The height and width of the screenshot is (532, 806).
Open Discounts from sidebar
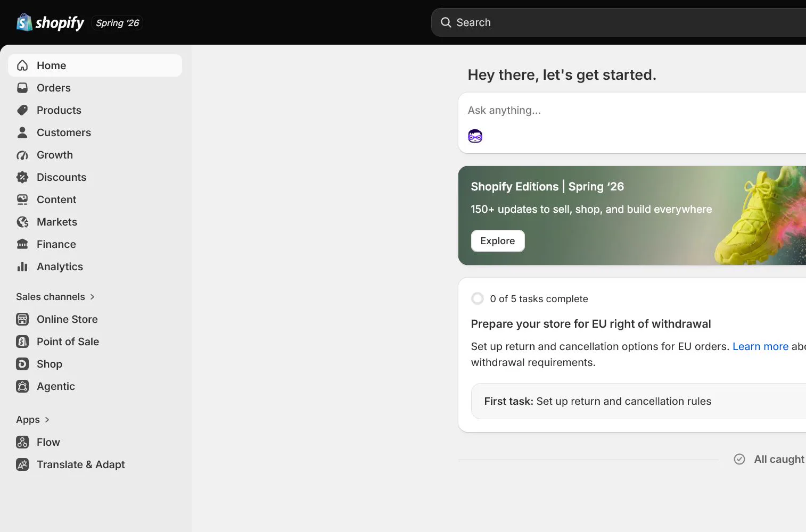click(62, 177)
